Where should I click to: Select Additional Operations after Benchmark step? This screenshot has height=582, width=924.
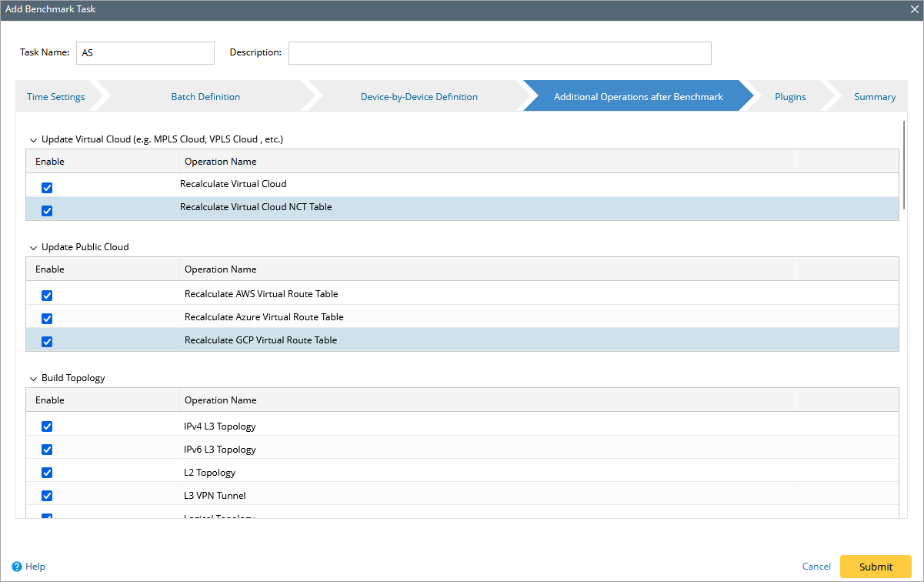pos(639,97)
